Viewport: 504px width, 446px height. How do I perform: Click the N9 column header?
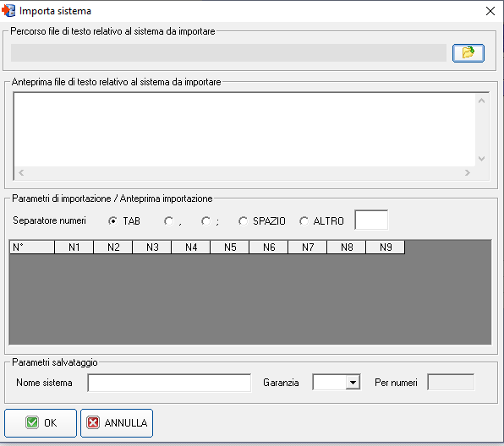pyautogui.click(x=386, y=247)
